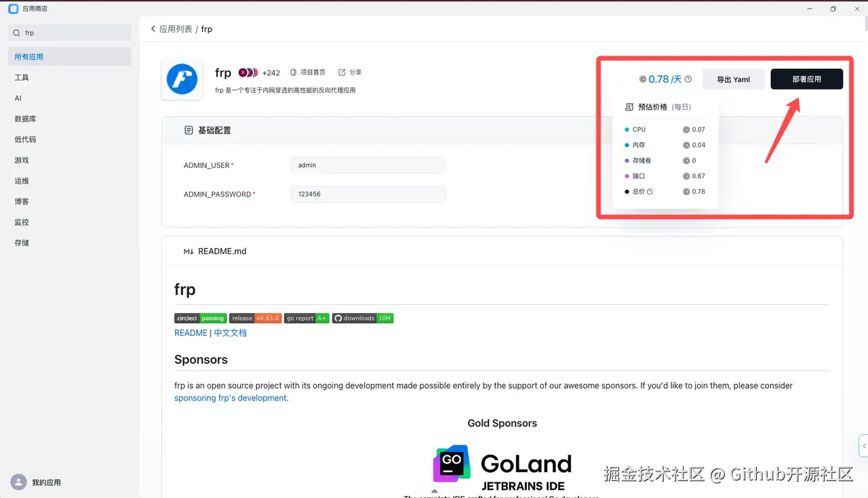This screenshot has height=498, width=868.
Task: Click the help icon beside 0.78/天 price
Action: [x=688, y=79]
